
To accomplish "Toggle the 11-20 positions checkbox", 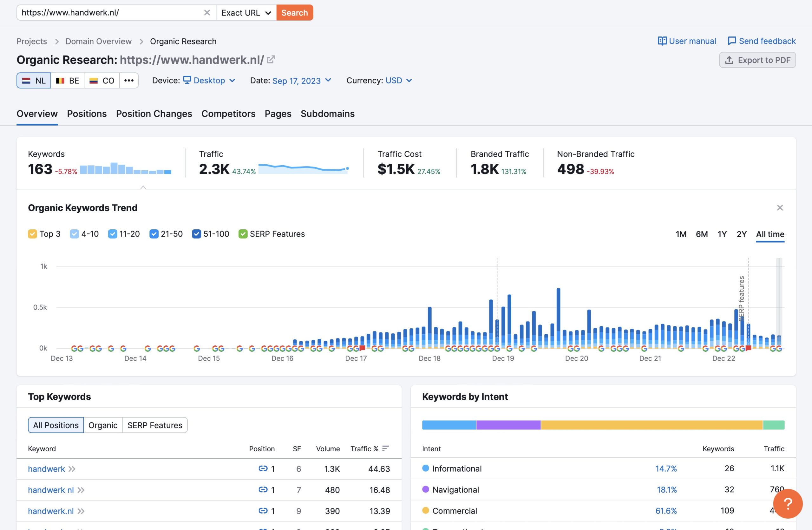I will pos(112,234).
